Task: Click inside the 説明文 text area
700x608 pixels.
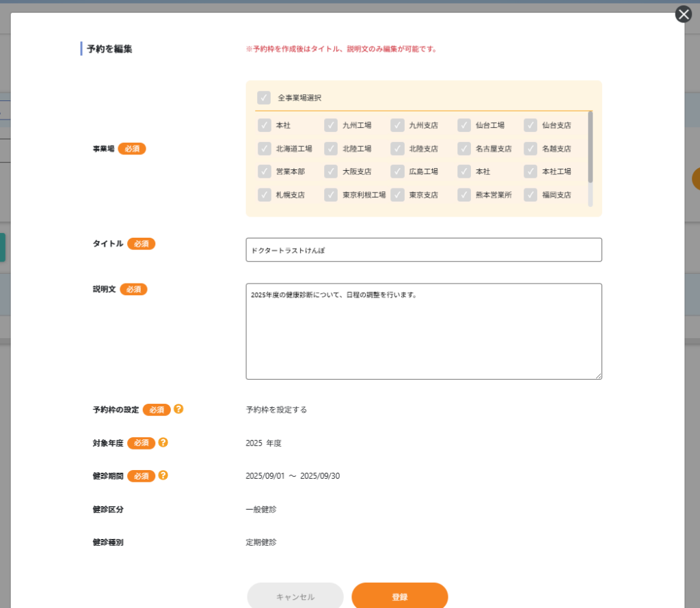Action: click(x=424, y=331)
